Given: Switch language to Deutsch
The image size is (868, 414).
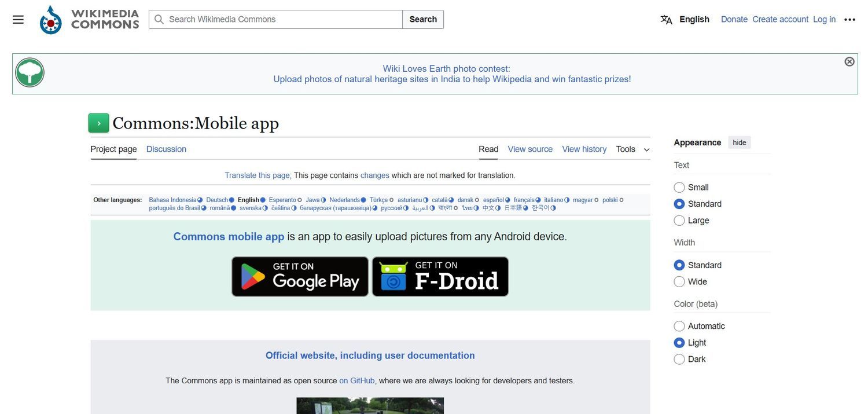Looking at the screenshot, I should [x=217, y=200].
